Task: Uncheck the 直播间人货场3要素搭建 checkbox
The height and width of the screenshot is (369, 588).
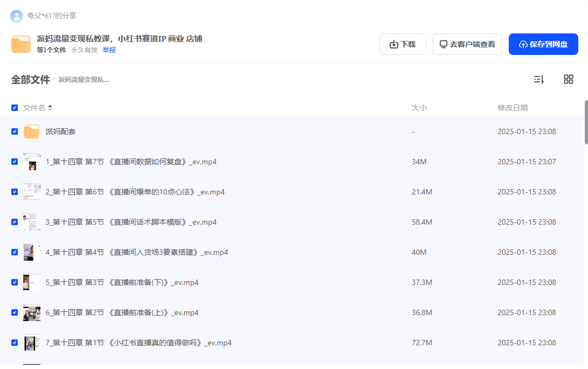Action: click(15, 253)
